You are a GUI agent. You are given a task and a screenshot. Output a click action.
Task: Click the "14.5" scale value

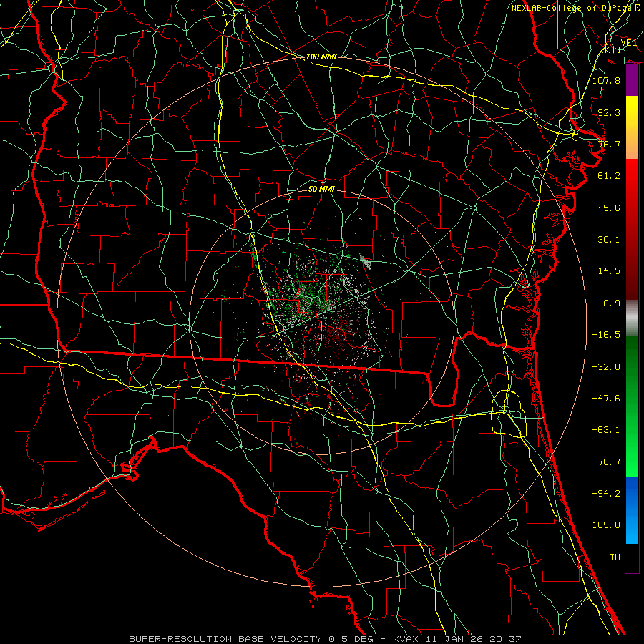click(x=609, y=271)
